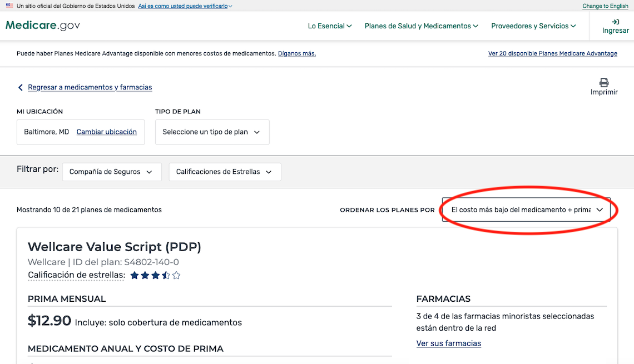Image resolution: width=634 pixels, height=364 pixels.
Task: Expand the Lo Esencial navigation menu
Action: [329, 26]
